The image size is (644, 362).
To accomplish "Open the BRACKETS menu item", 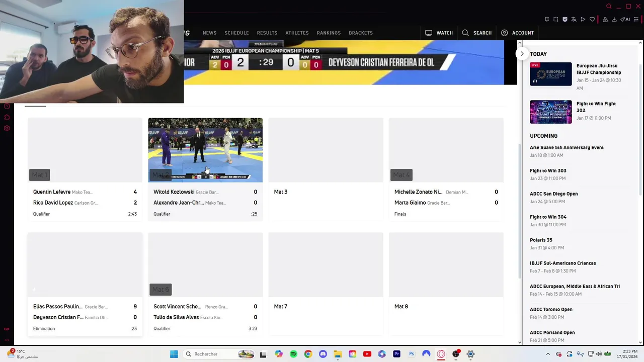I will [361, 33].
